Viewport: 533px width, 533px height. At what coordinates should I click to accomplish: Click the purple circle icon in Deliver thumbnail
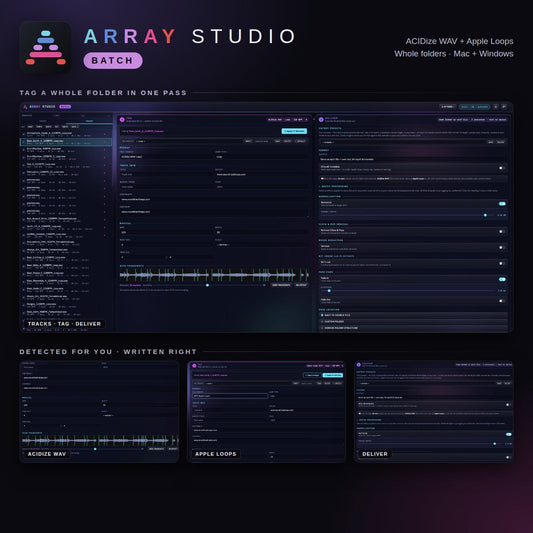(358, 365)
